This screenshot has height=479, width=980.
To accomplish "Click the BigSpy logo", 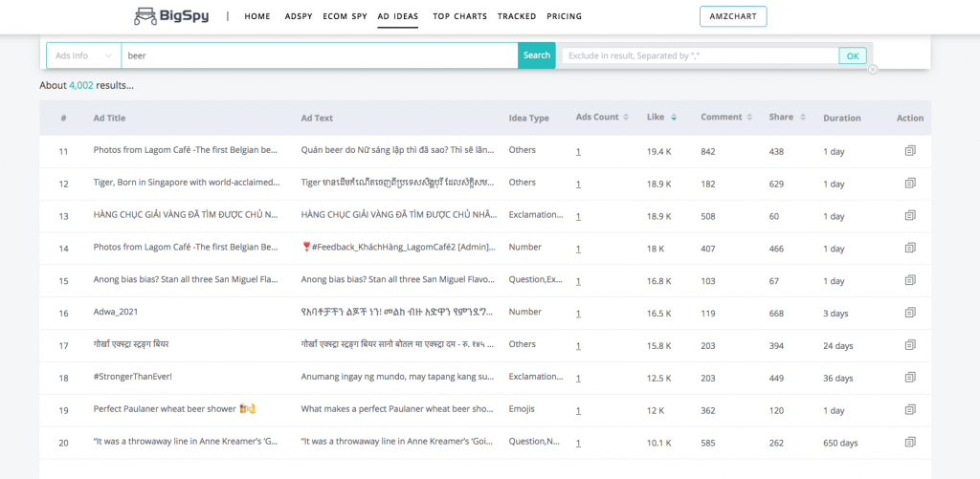I will (x=171, y=16).
